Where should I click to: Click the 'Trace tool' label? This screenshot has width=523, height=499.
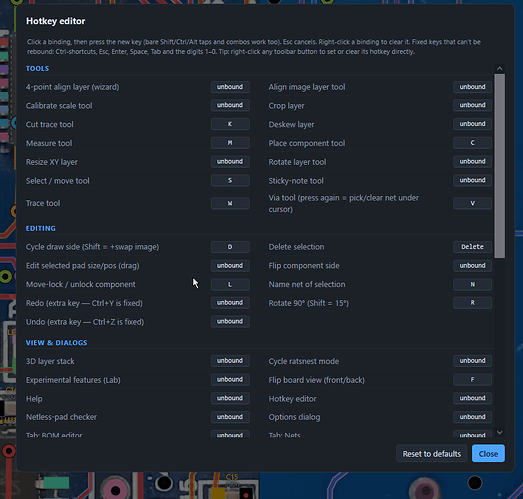(43, 203)
